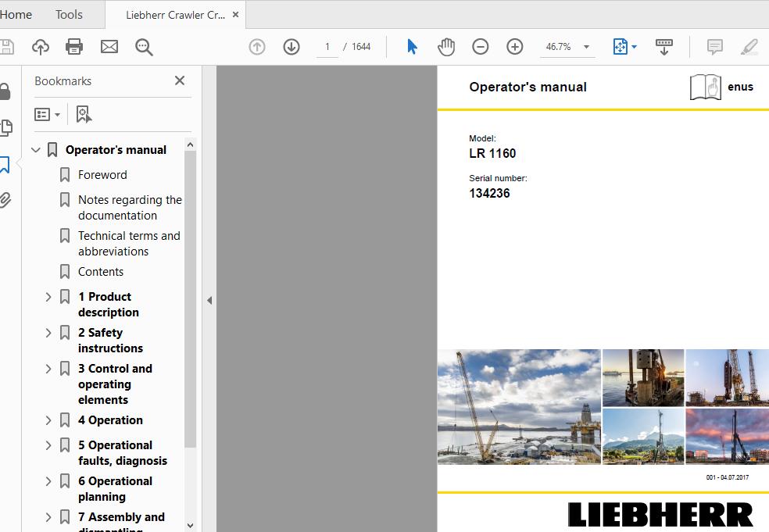Click serial number 134236 text
Screen dimensions: 769x532
489,193
